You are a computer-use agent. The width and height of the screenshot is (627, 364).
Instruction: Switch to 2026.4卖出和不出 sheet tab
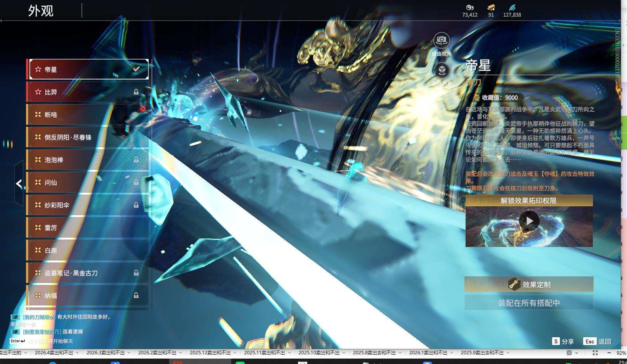tap(54, 353)
